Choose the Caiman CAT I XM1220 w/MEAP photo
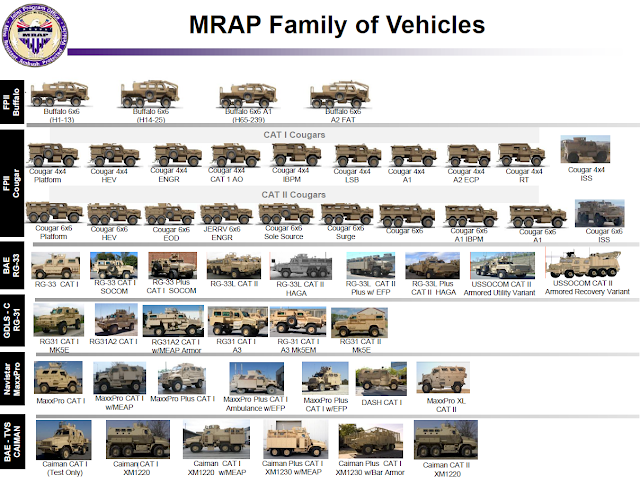This screenshot has height=483, width=640. [216, 440]
